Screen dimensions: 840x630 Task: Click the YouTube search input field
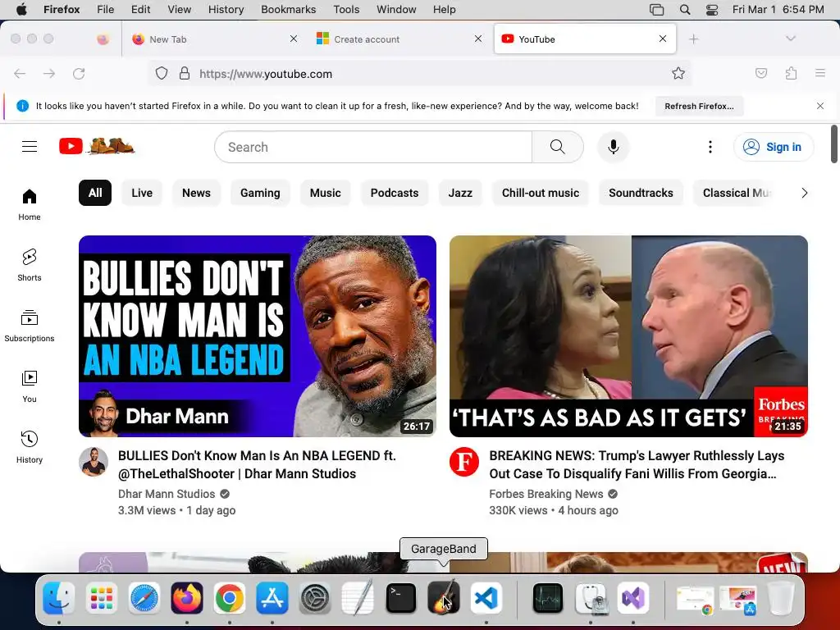(373, 147)
